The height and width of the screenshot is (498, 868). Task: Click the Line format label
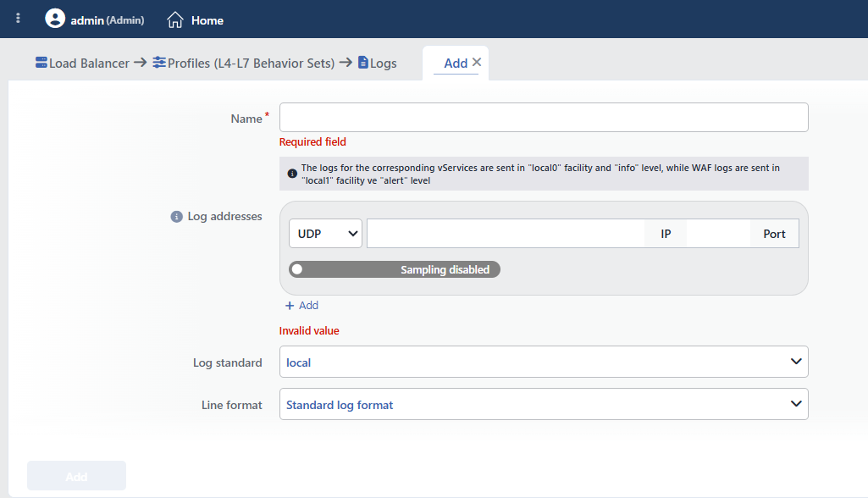pos(231,405)
